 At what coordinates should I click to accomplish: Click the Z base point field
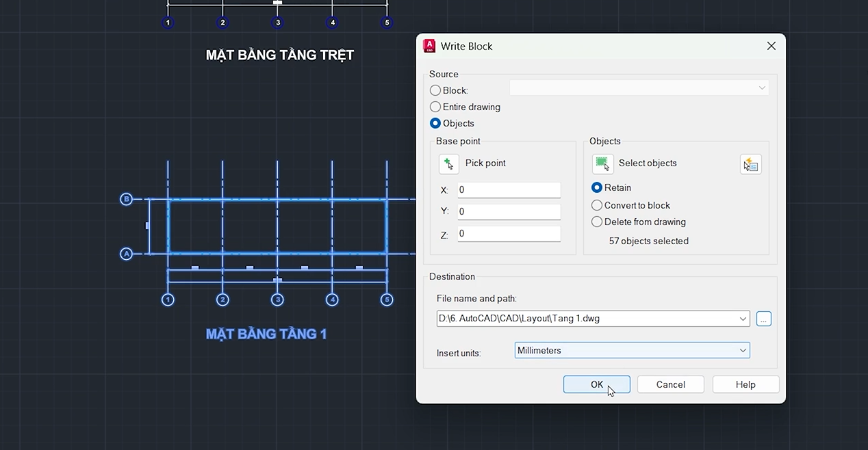[x=509, y=234]
